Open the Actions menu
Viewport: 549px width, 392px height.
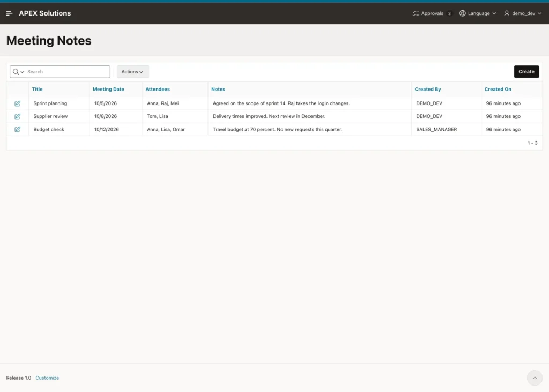[133, 72]
